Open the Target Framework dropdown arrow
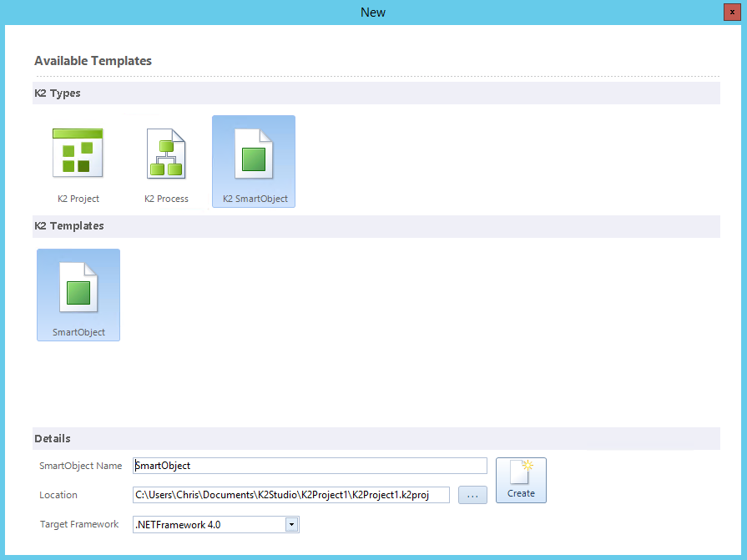The height and width of the screenshot is (560, 747). point(291,525)
